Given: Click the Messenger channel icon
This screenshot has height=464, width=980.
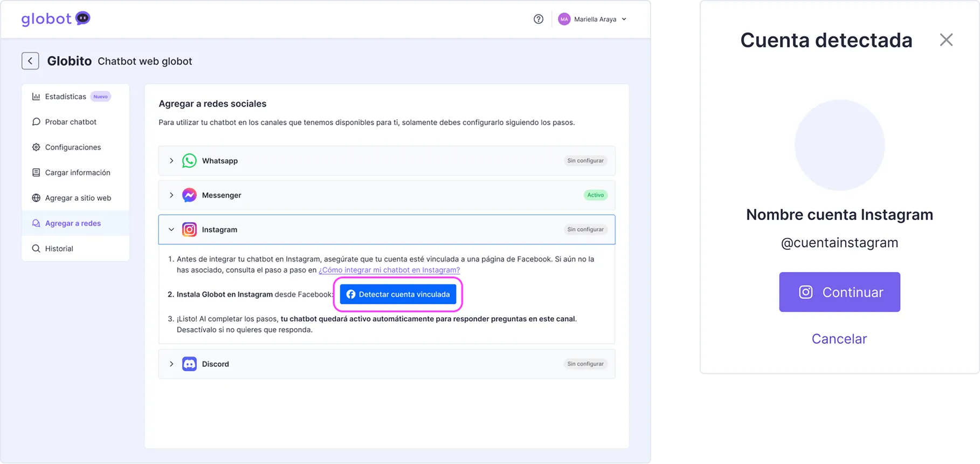Looking at the screenshot, I should [x=189, y=195].
